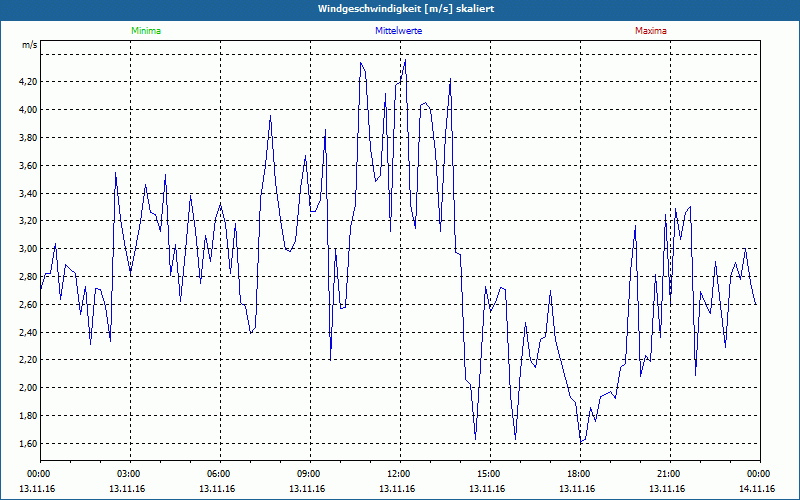
Task: Click the 4,20 y-axis value
Action: pos(30,82)
